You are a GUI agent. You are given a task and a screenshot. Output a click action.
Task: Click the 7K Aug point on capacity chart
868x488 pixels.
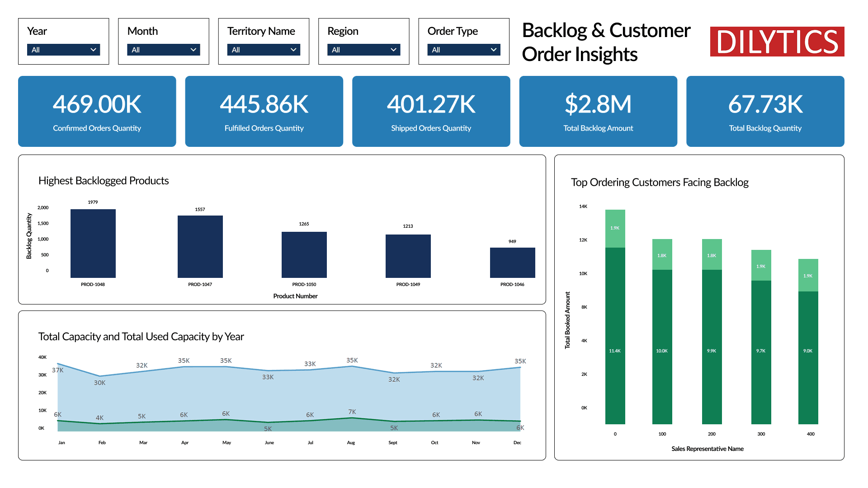(x=352, y=418)
